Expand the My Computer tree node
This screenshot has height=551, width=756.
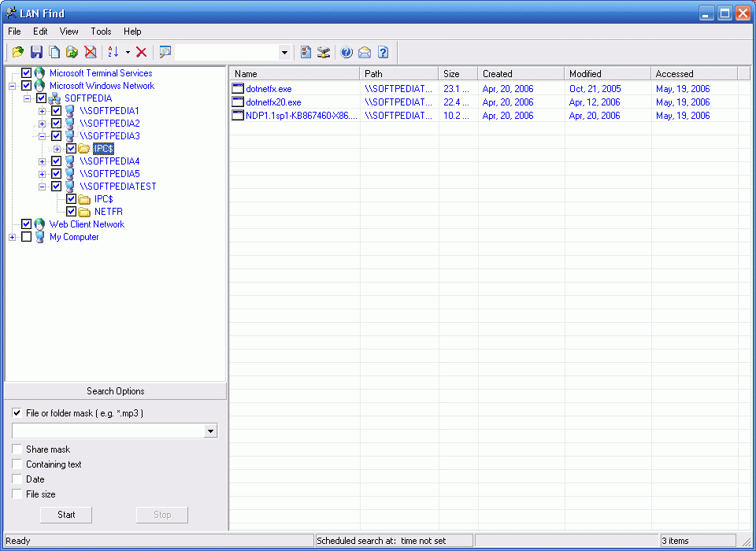(12, 237)
